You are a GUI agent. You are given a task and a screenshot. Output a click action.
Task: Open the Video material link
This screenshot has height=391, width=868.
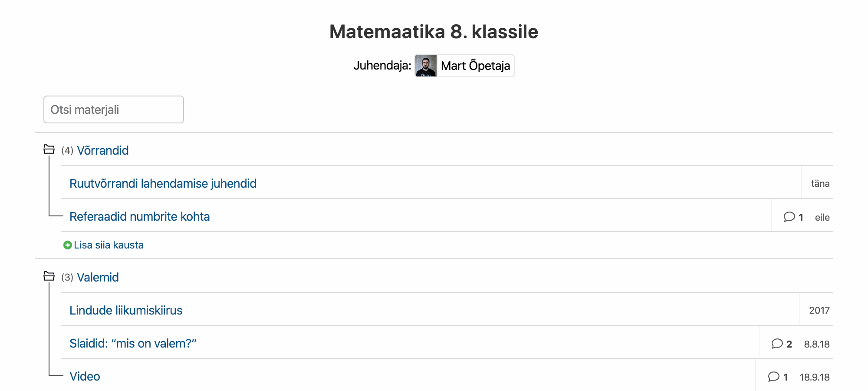coord(85,376)
